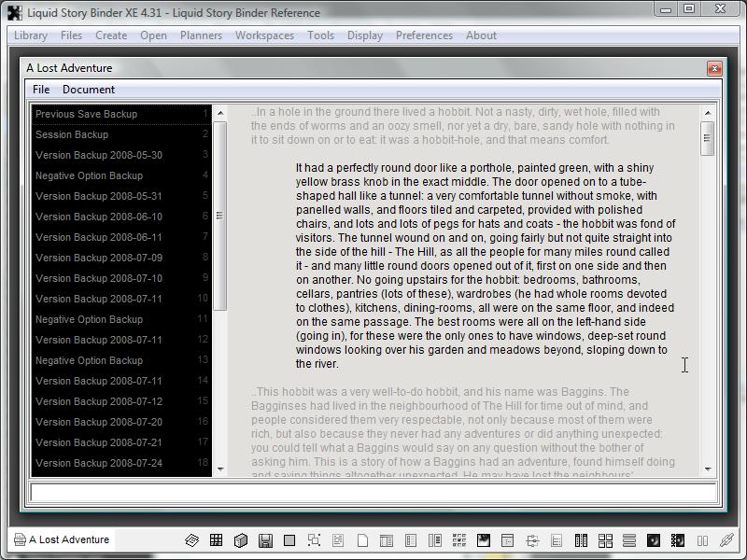Viewport: 747px width, 560px height.
Task: Click the grid table icon in bottom toolbar
Action: pyautogui.click(x=217, y=540)
